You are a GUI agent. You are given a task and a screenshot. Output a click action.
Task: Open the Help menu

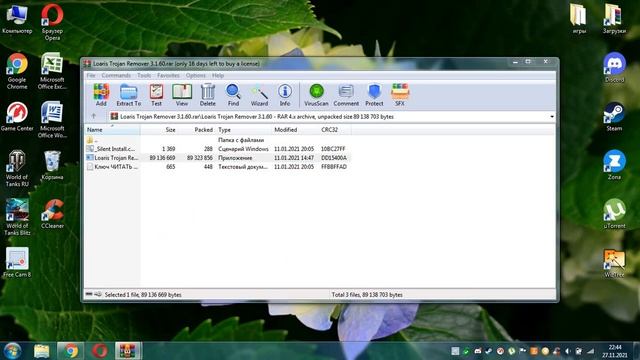point(218,76)
